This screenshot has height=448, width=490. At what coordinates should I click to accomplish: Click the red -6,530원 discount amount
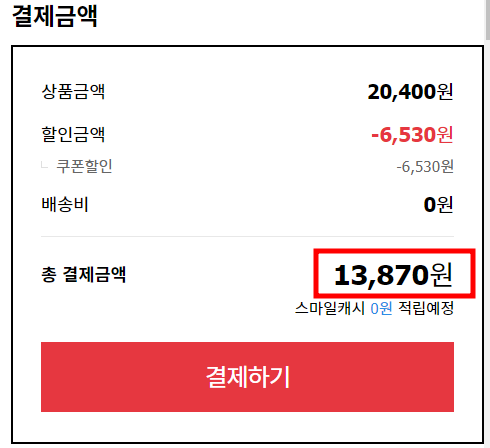[412, 135]
